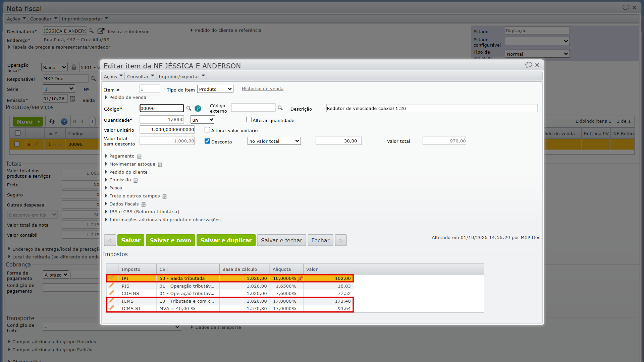Open Ações menu of Nota fiscal window
The image size is (644, 362).
pos(16,19)
